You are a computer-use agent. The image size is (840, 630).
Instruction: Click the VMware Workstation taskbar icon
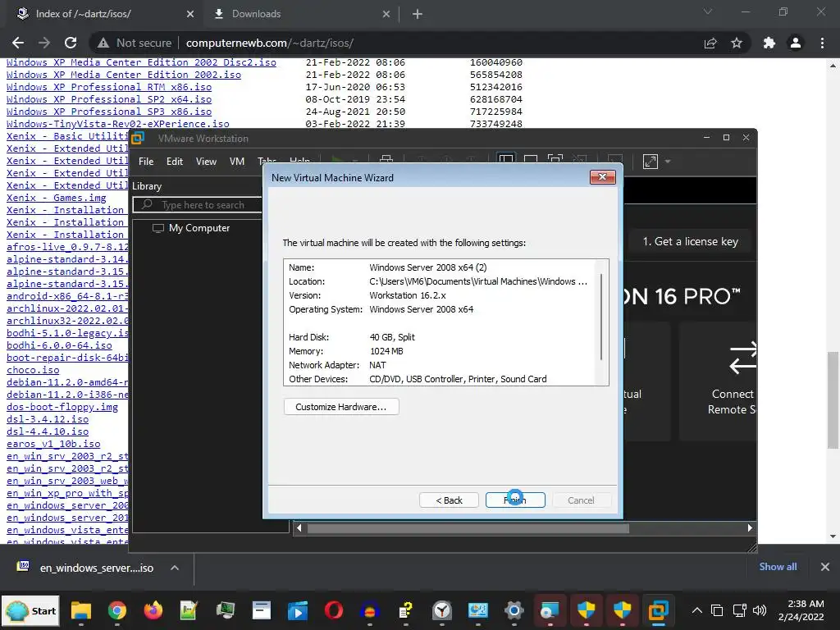coord(658,610)
